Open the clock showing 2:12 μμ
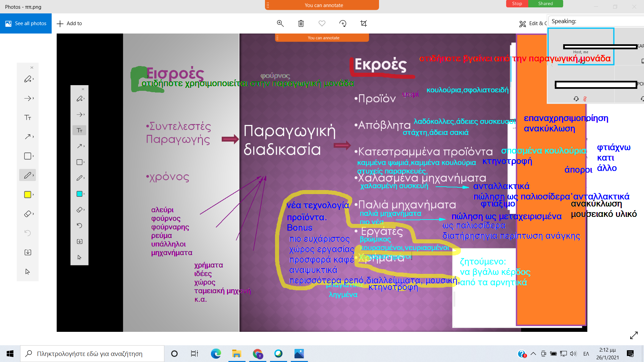Viewport: 644px width, 362px height. tap(607, 354)
